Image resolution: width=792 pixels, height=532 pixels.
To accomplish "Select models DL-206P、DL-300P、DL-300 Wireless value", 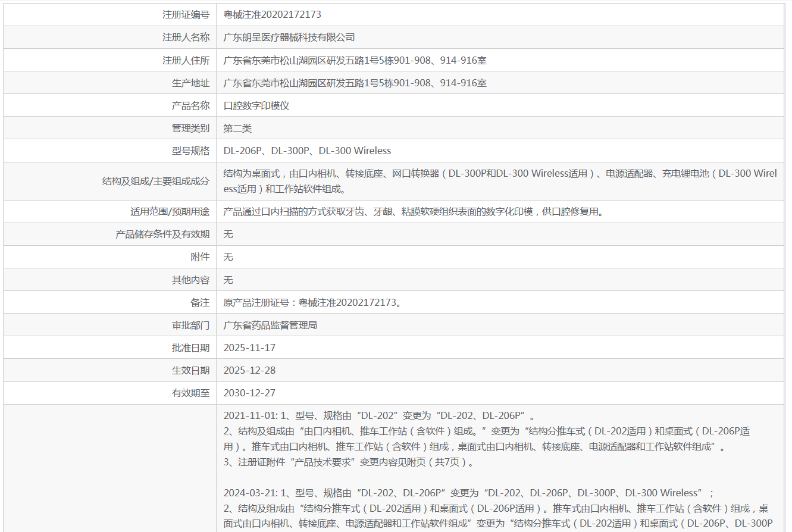I will pyautogui.click(x=308, y=151).
